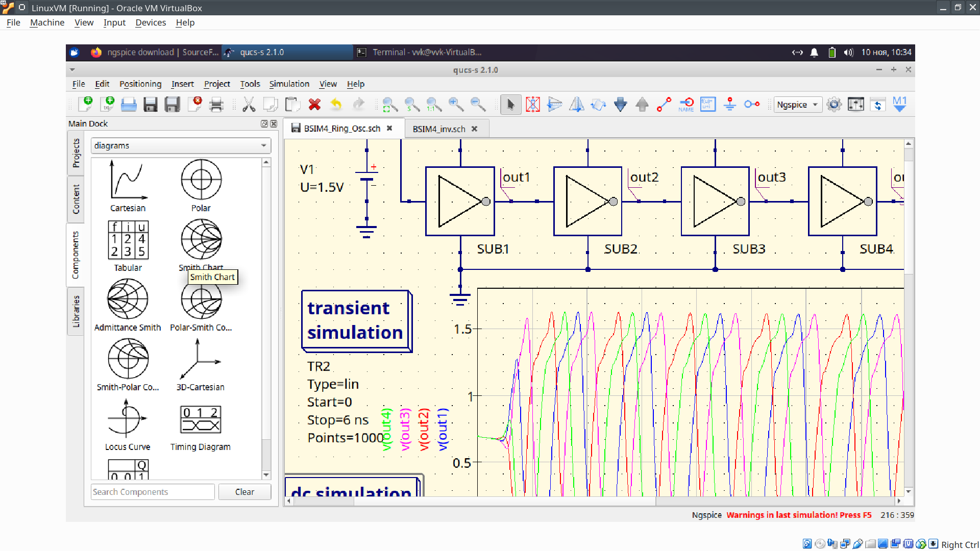Open the Components sidebar panel
Screen dimensions: 980x551
coord(76,254)
